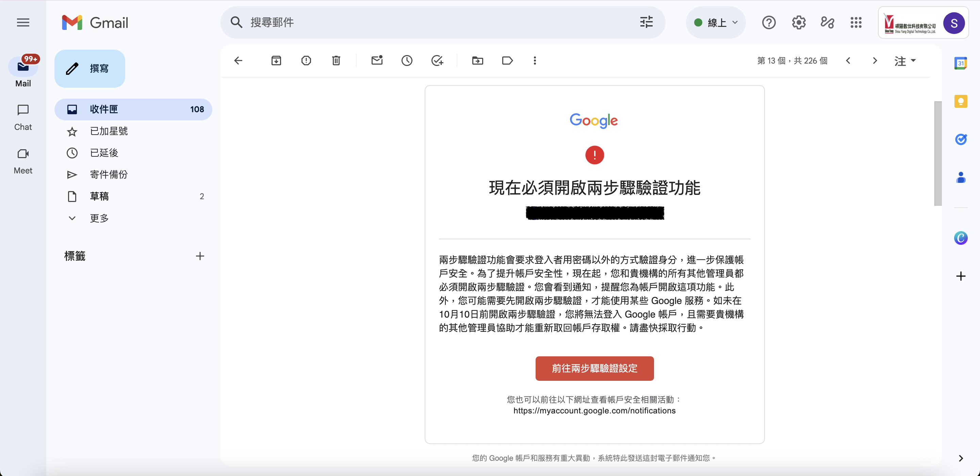980x476 pixels.
Task: Open the Labels tag icon
Action: click(507, 61)
